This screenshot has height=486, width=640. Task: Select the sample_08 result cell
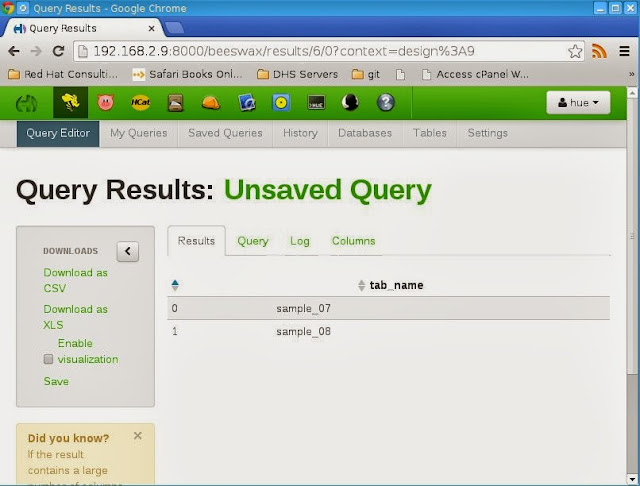pos(303,331)
